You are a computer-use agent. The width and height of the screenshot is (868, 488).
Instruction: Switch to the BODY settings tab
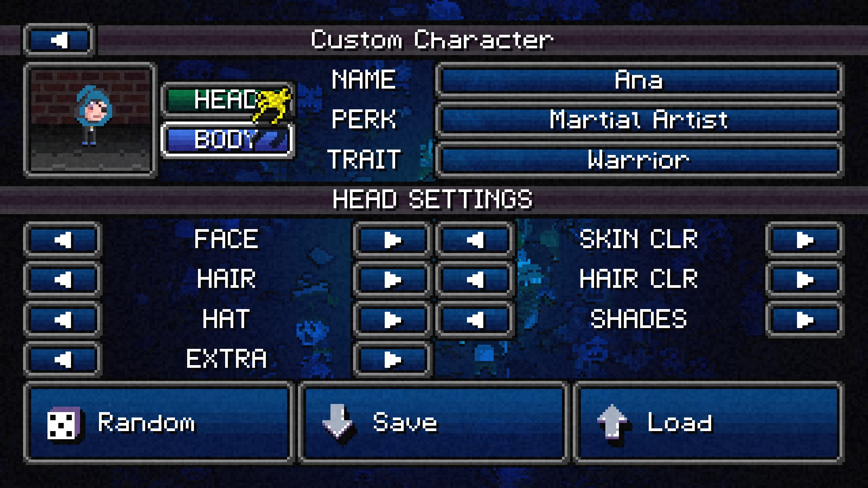click(x=228, y=140)
